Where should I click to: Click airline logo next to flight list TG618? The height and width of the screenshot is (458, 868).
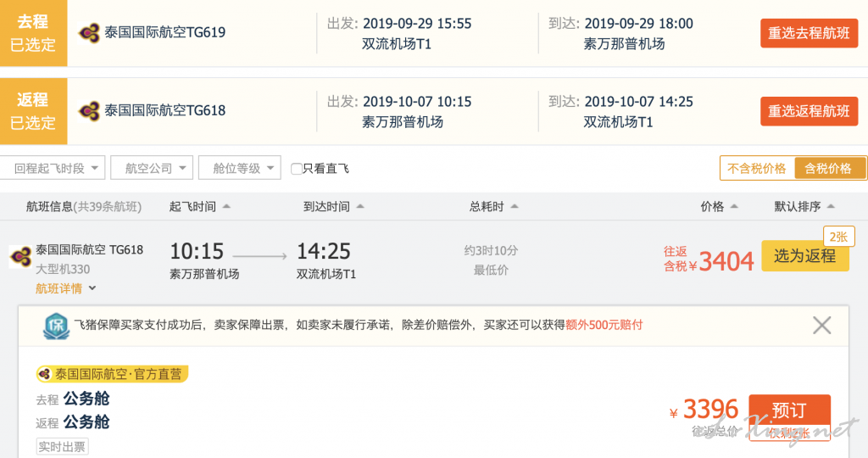(21, 256)
